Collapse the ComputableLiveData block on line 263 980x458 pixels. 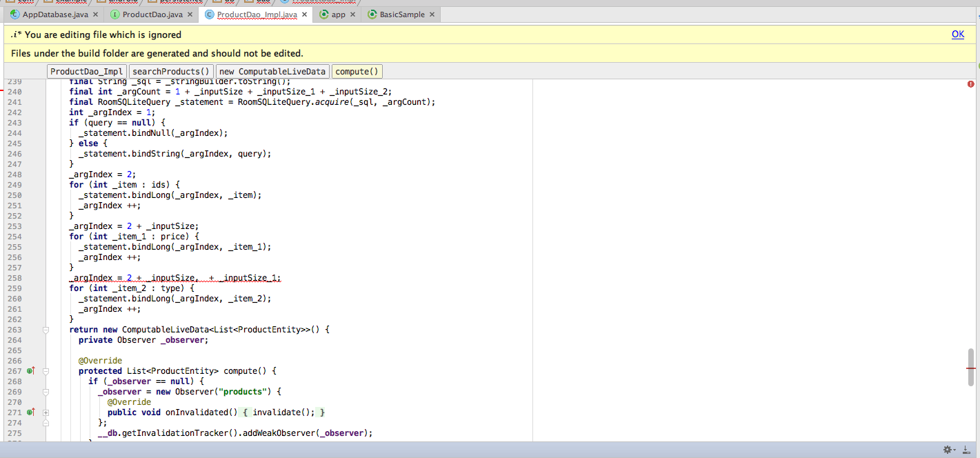tap(46, 330)
